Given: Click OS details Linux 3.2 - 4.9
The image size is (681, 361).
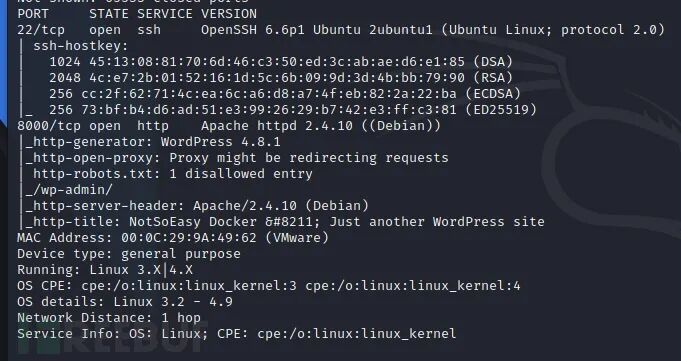Looking at the screenshot, I should click(x=125, y=302).
